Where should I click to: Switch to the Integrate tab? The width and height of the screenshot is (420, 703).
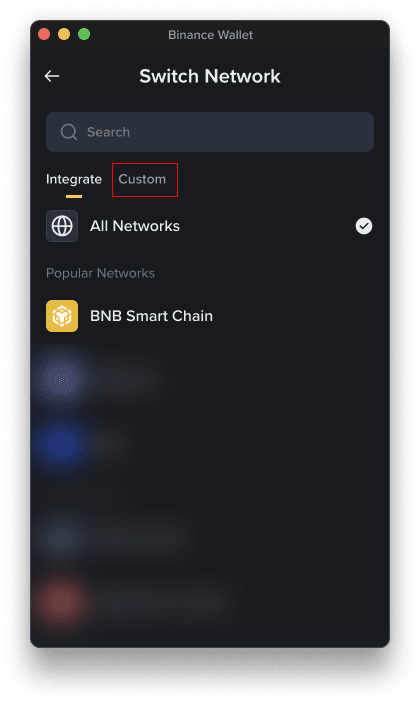[74, 179]
